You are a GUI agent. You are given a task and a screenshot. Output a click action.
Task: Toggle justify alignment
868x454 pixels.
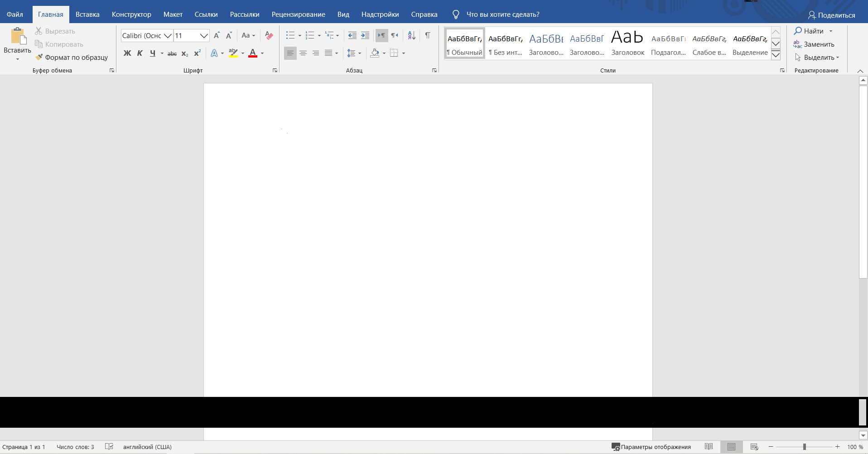click(328, 53)
